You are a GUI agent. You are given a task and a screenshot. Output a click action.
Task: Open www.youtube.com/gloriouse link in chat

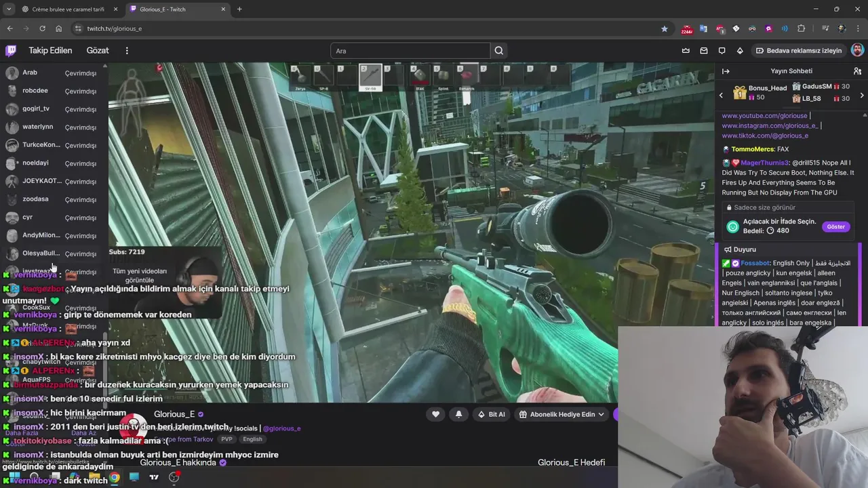pyautogui.click(x=764, y=116)
